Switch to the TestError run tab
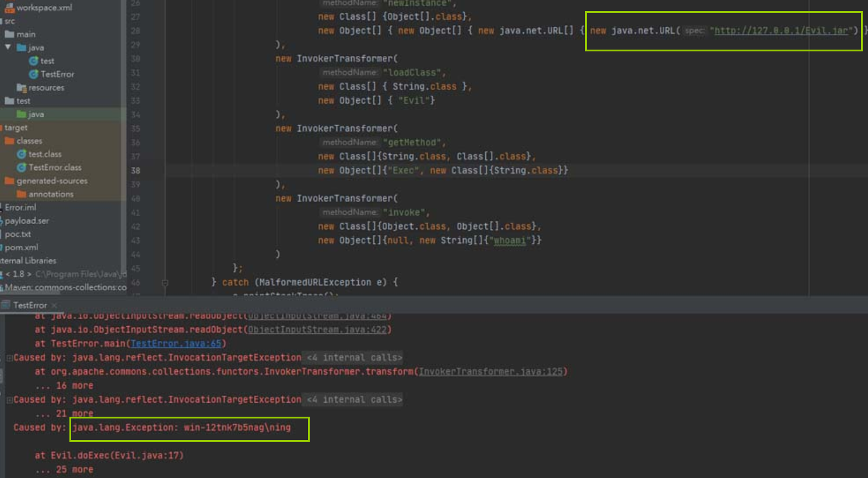The image size is (868, 478). pos(30,305)
